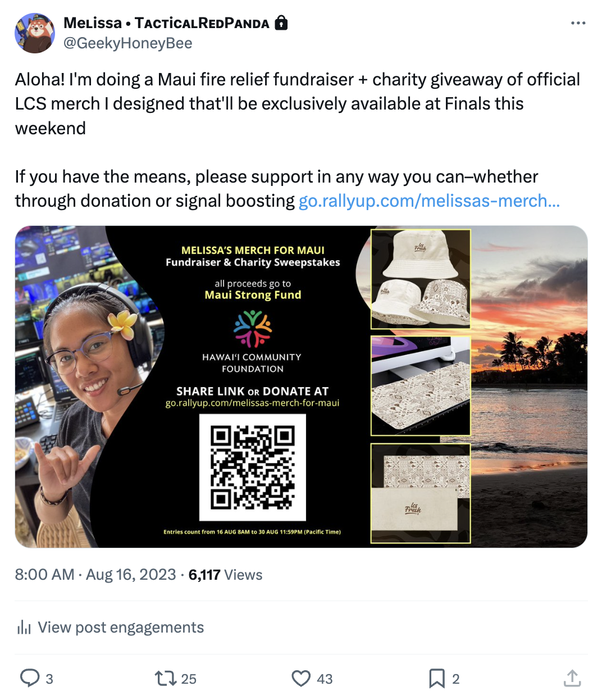Open the go.rallyup.com/melissas-merch link
Image resolution: width=602 pixels, height=700 pixels.
(429, 201)
